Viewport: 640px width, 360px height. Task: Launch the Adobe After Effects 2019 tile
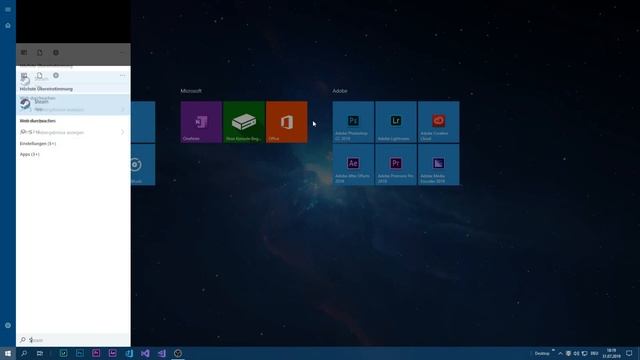click(353, 164)
